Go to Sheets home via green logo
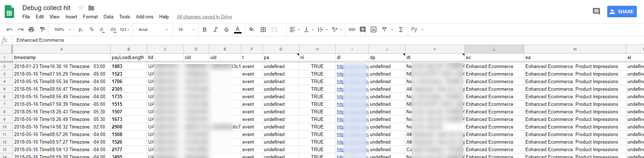 pyautogui.click(x=9, y=12)
